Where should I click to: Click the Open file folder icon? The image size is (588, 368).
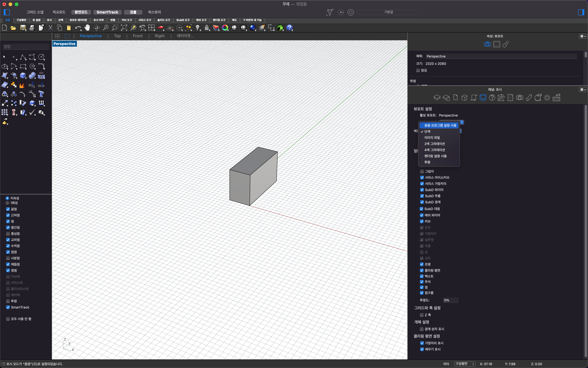[x=13, y=28]
